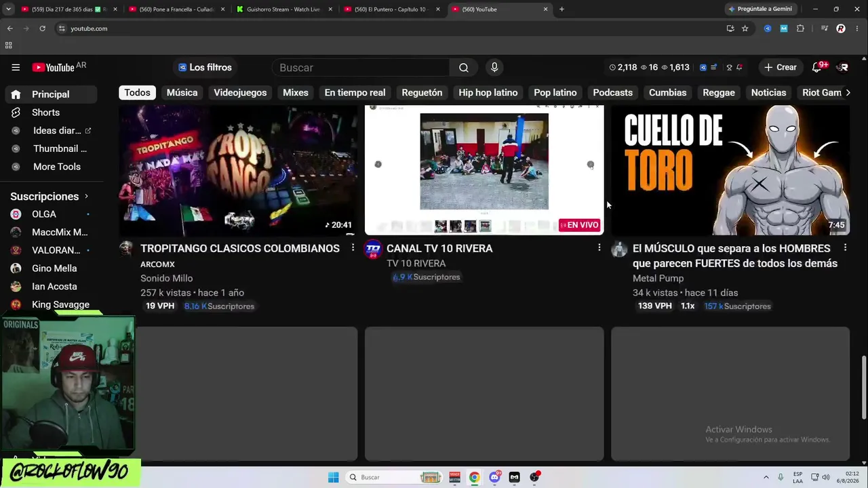868x488 pixels.
Task: Click the install app icon in address bar
Action: pyautogui.click(x=730, y=28)
